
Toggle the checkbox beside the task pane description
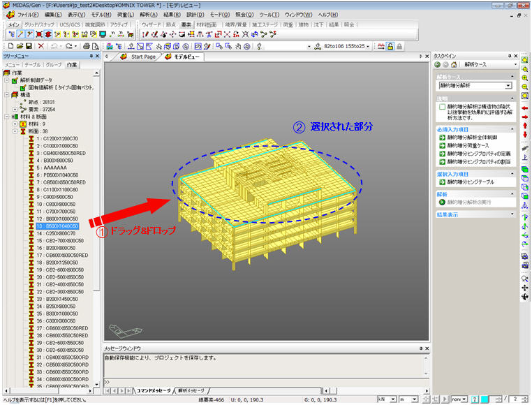point(442,107)
